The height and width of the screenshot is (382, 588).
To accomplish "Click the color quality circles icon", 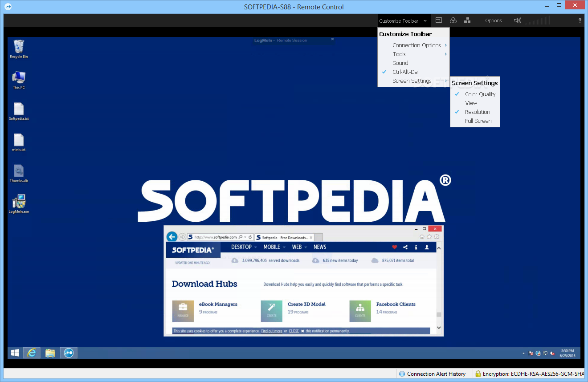I will (453, 20).
